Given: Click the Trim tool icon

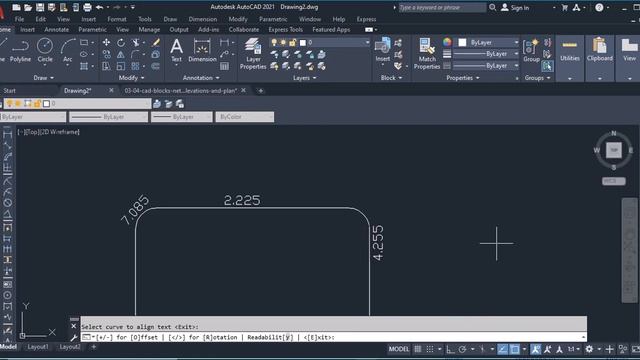Looking at the screenshot, I should (x=136, y=42).
